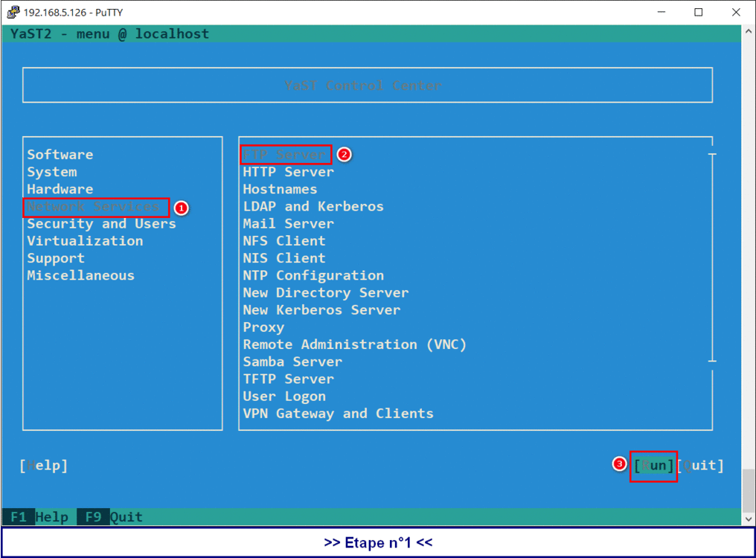Select the Hardware category
This screenshot has width=756, height=558.
(60, 189)
